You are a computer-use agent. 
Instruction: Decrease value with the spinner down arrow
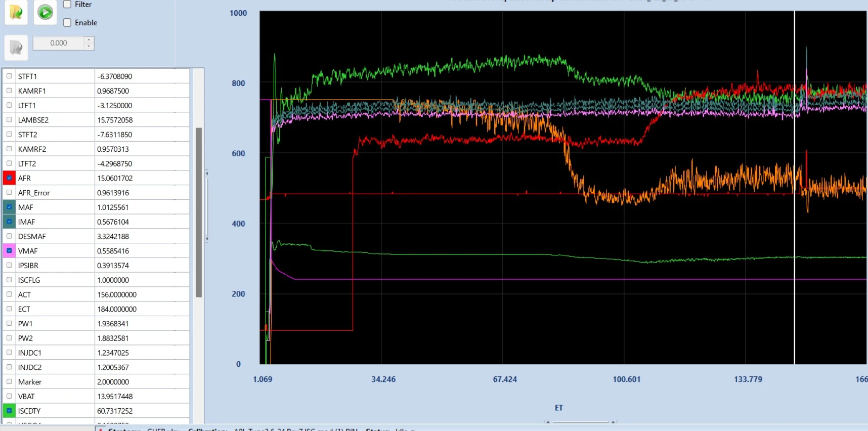[x=89, y=46]
